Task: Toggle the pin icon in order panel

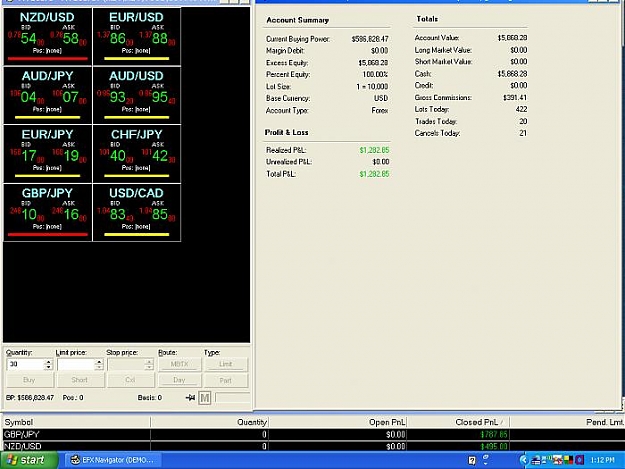Action: pos(191,398)
